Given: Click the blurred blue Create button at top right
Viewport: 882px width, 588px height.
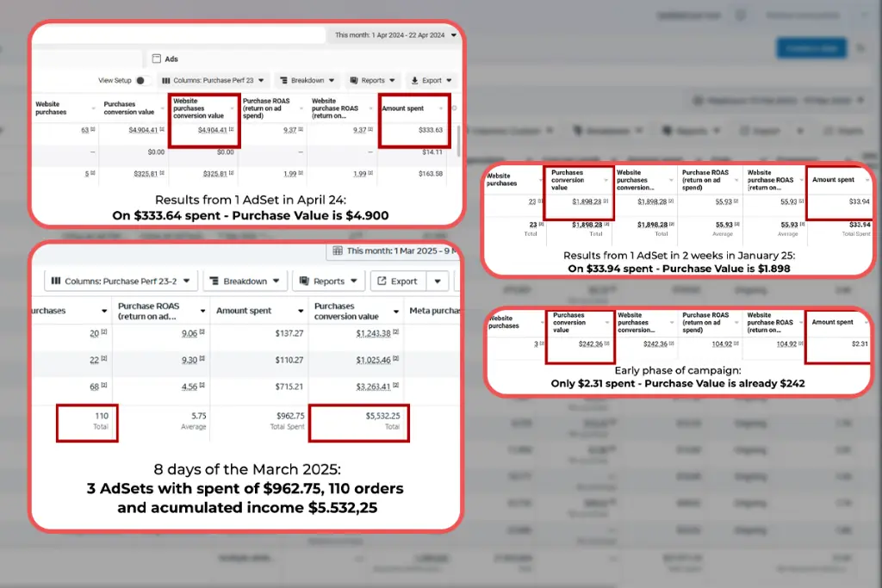Looking at the screenshot, I should pyautogui.click(x=811, y=49).
